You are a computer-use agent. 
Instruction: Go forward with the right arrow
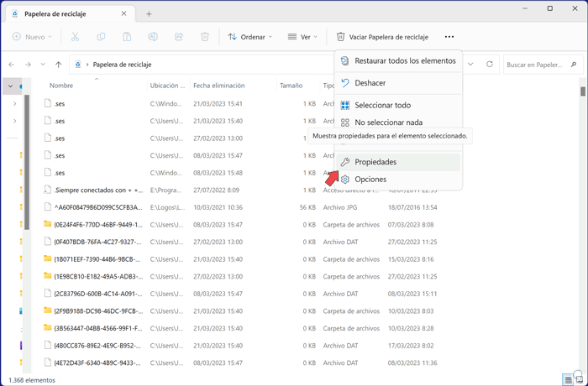pyautogui.click(x=28, y=65)
